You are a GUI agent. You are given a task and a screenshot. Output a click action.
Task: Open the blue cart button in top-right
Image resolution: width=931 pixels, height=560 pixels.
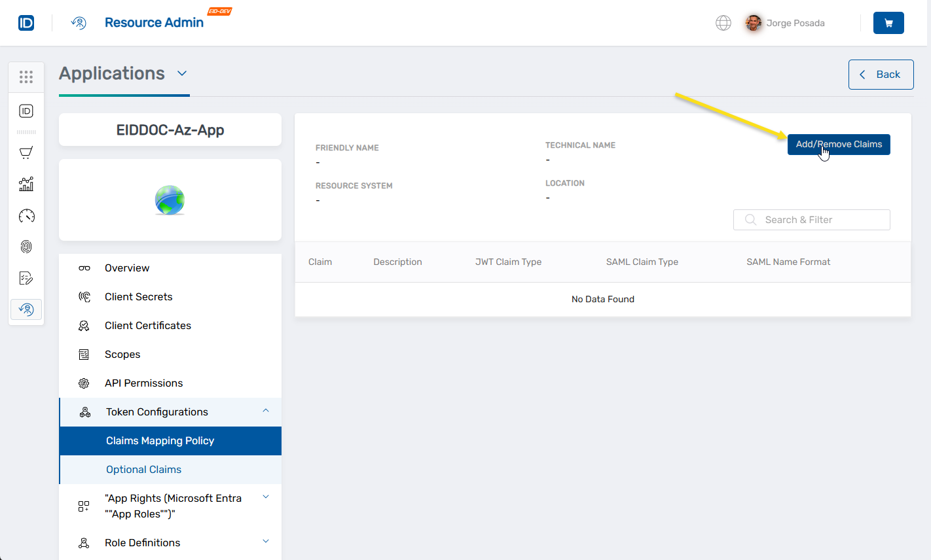pyautogui.click(x=888, y=23)
